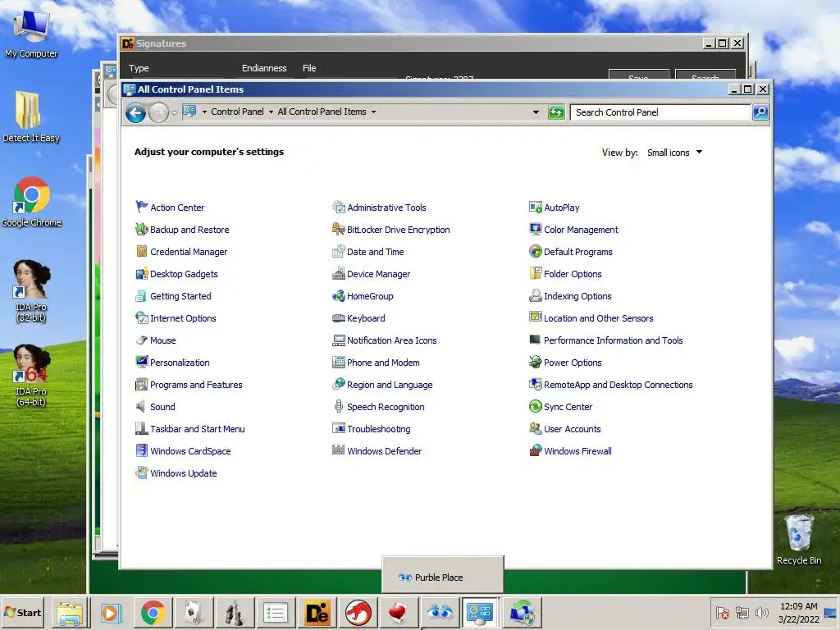Open the Troubleshooting link
Viewport: 840px width, 630px height.
(379, 429)
